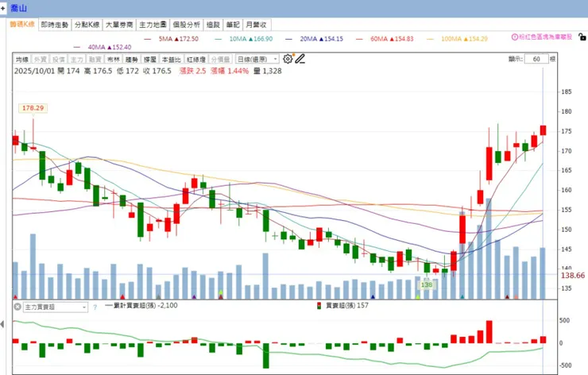Open the 日線(還原) period dropdown
588x375 pixels.
(257, 60)
